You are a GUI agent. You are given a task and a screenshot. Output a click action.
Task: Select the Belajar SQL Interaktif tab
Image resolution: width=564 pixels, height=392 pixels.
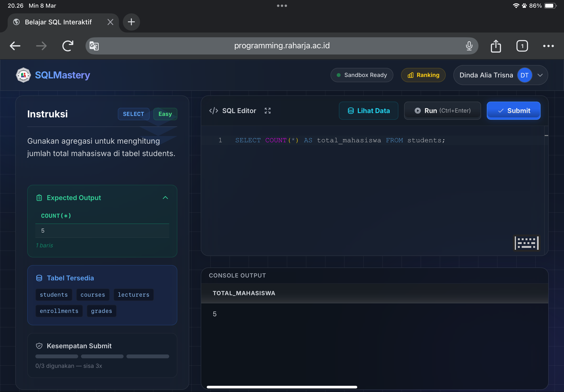[59, 22]
